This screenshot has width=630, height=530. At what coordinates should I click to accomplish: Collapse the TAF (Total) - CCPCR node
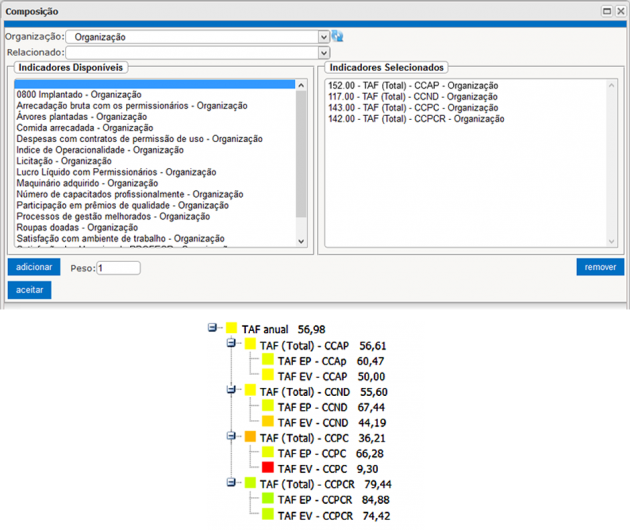[x=231, y=484]
